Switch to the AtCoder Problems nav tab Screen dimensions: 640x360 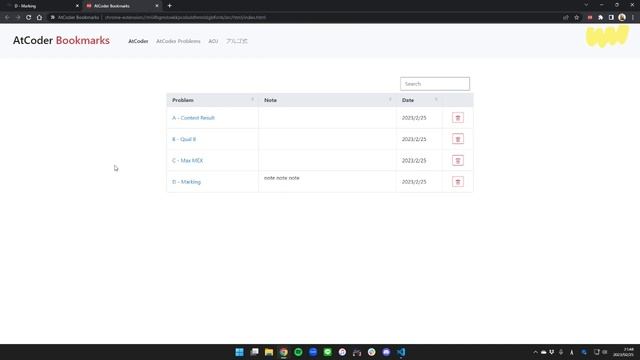[178, 41]
